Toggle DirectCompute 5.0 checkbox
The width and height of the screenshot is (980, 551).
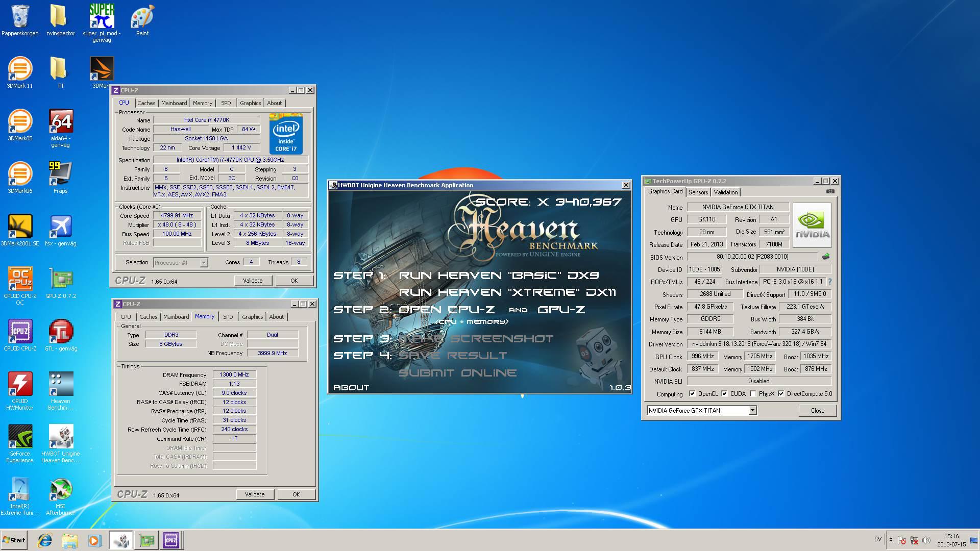(781, 393)
